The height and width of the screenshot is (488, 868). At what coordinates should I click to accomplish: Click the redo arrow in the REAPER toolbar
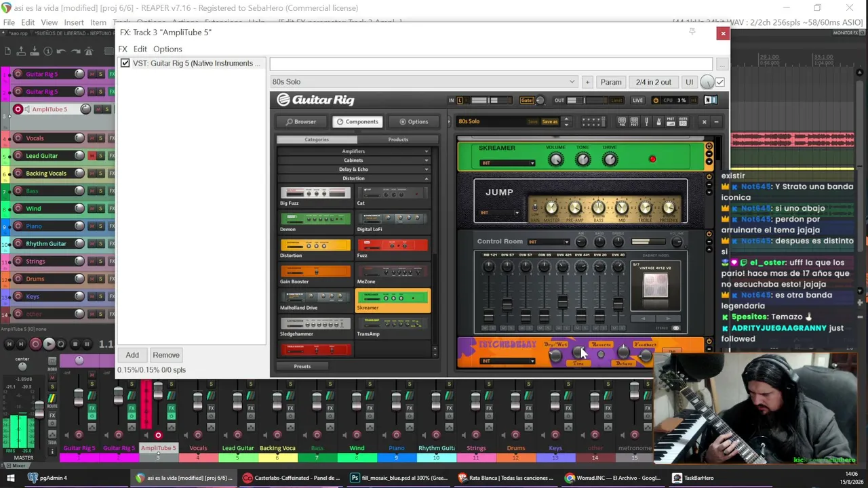pos(75,52)
